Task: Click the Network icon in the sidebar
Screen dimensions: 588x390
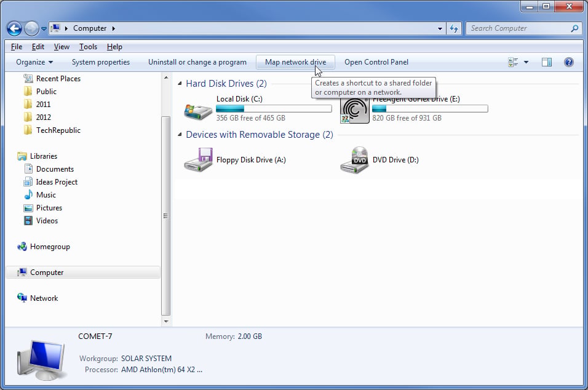Action: tap(22, 298)
